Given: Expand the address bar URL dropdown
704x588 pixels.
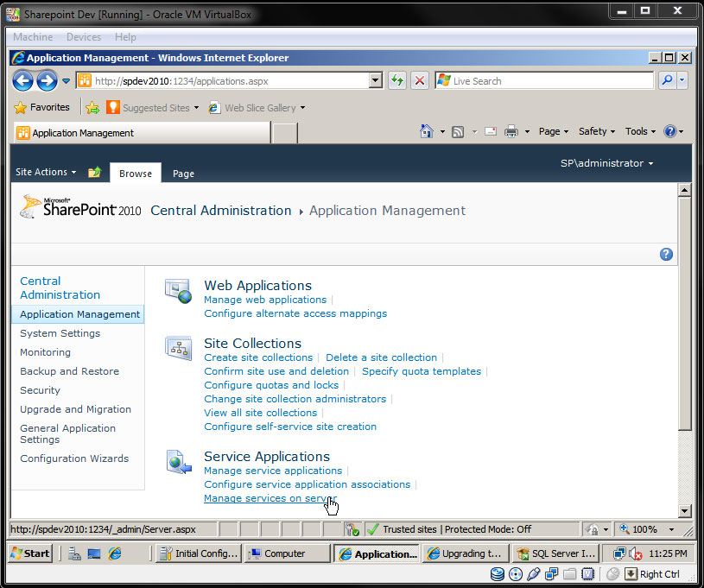Looking at the screenshot, I should coord(376,81).
